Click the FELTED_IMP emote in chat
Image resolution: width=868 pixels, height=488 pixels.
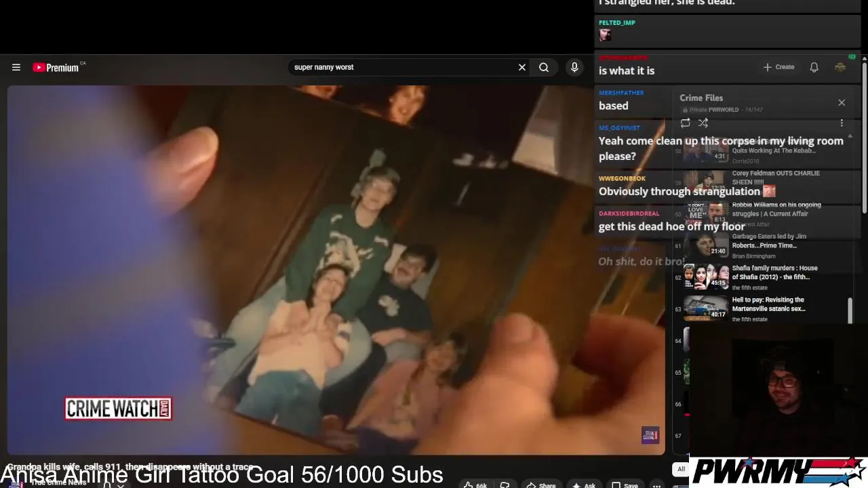[x=604, y=35]
